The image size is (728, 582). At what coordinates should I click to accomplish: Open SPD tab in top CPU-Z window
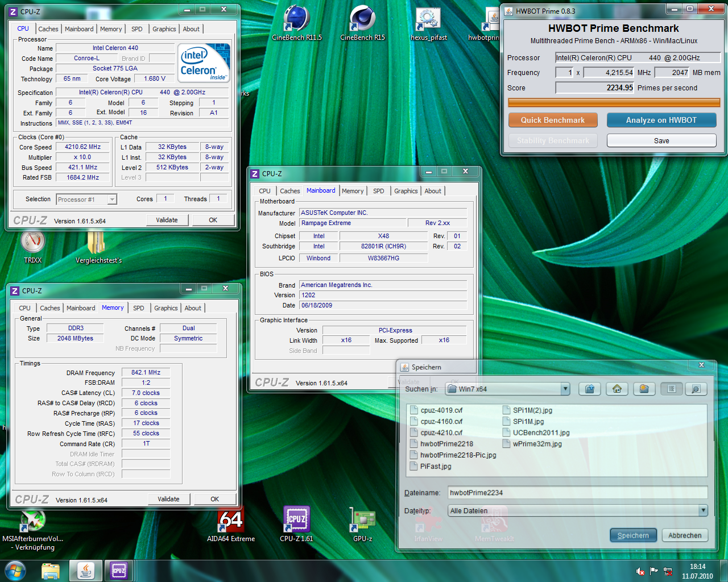(137, 29)
